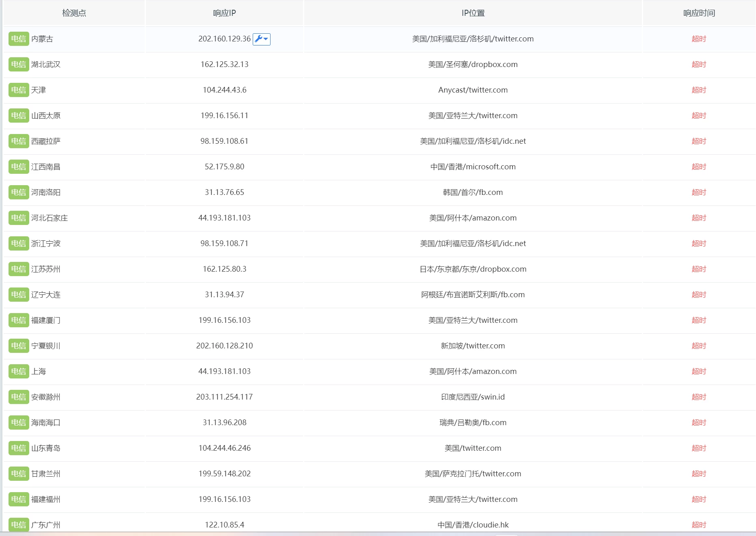The width and height of the screenshot is (756, 536).
Task: Click the 电信 badge for 西藏拉萨
Action: (19, 141)
